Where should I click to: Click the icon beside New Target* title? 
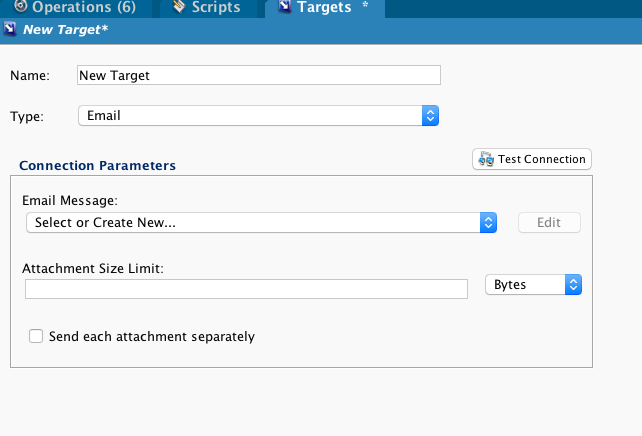10,31
